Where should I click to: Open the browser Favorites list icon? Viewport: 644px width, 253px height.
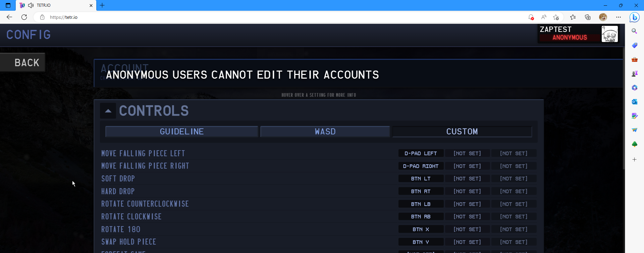(x=573, y=17)
